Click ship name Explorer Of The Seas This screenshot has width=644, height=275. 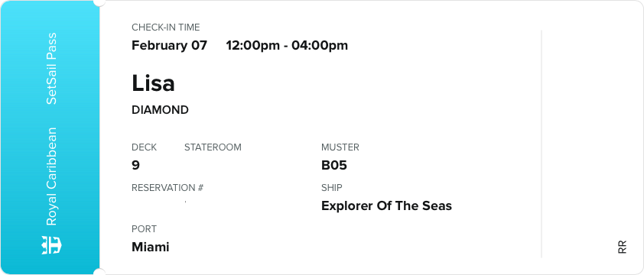tap(386, 205)
